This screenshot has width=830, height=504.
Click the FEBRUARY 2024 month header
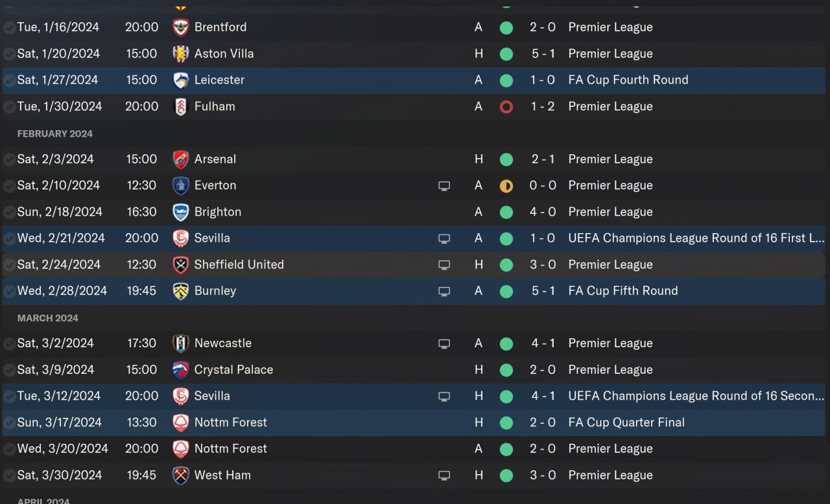tap(55, 133)
